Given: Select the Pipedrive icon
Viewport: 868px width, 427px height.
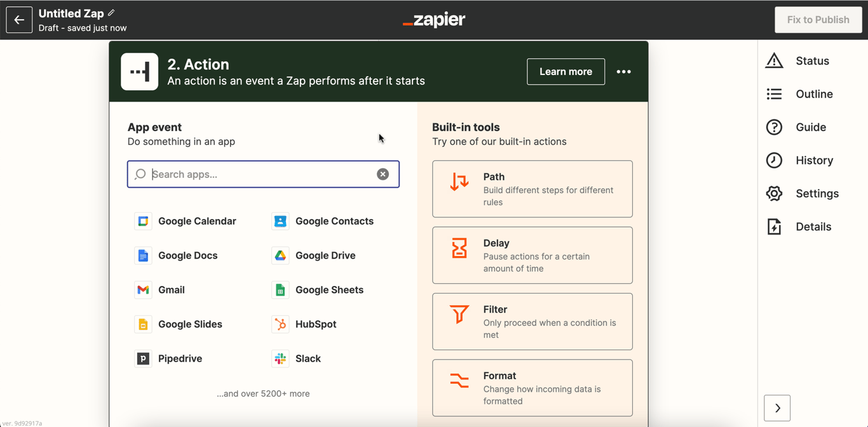Looking at the screenshot, I should pyautogui.click(x=143, y=358).
